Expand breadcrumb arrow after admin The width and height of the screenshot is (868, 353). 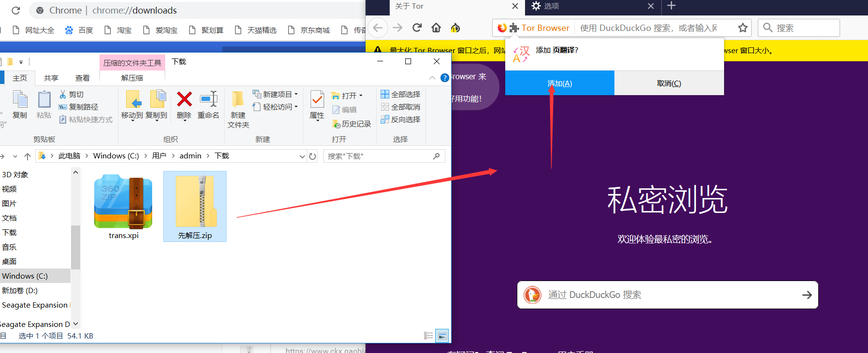[x=208, y=156]
